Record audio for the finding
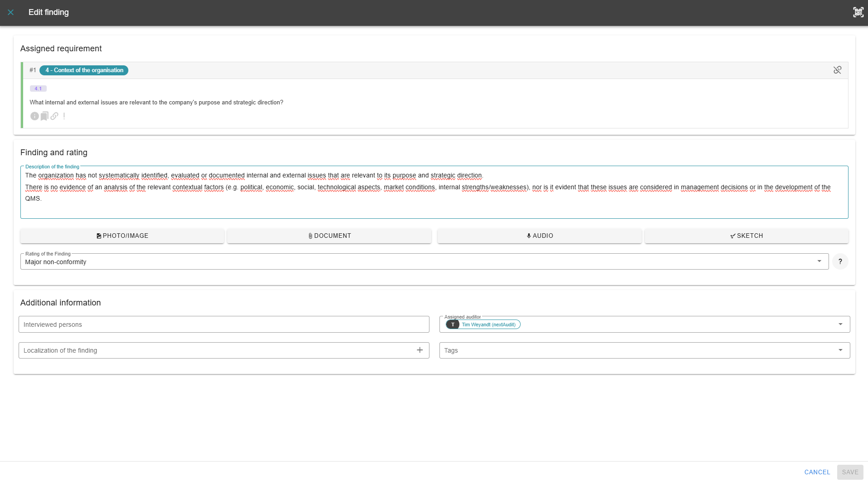868x482 pixels. click(x=539, y=236)
